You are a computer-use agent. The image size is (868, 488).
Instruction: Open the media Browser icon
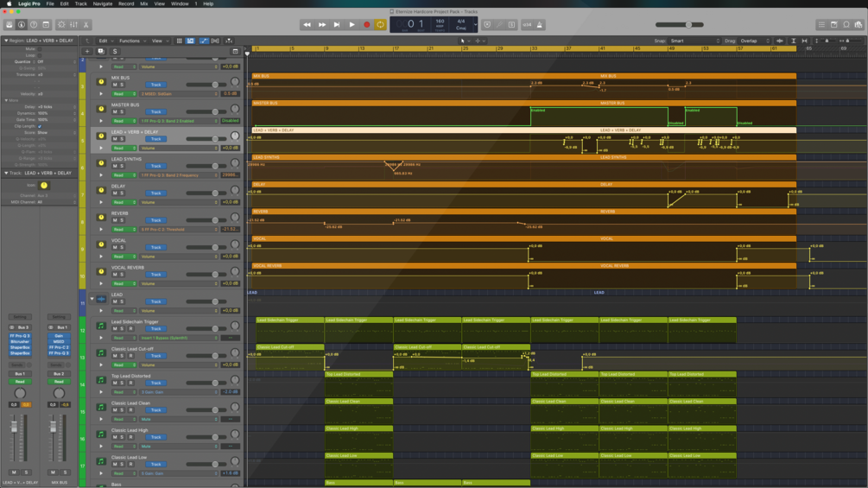coord(858,25)
